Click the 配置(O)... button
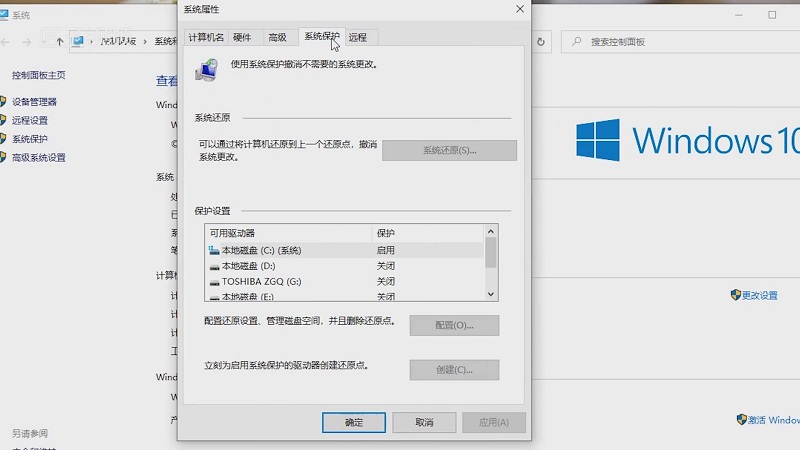This screenshot has width=800, height=450. pyautogui.click(x=454, y=326)
